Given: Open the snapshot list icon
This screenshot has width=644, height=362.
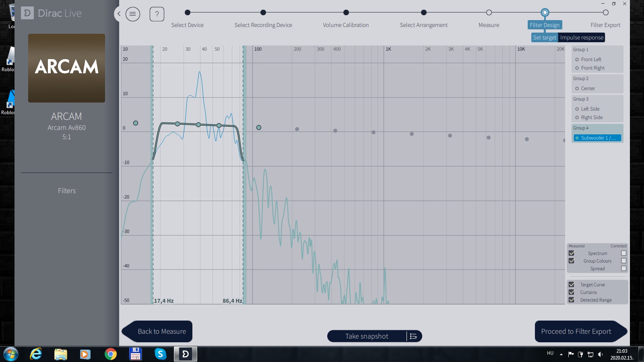Looking at the screenshot, I should 413,336.
